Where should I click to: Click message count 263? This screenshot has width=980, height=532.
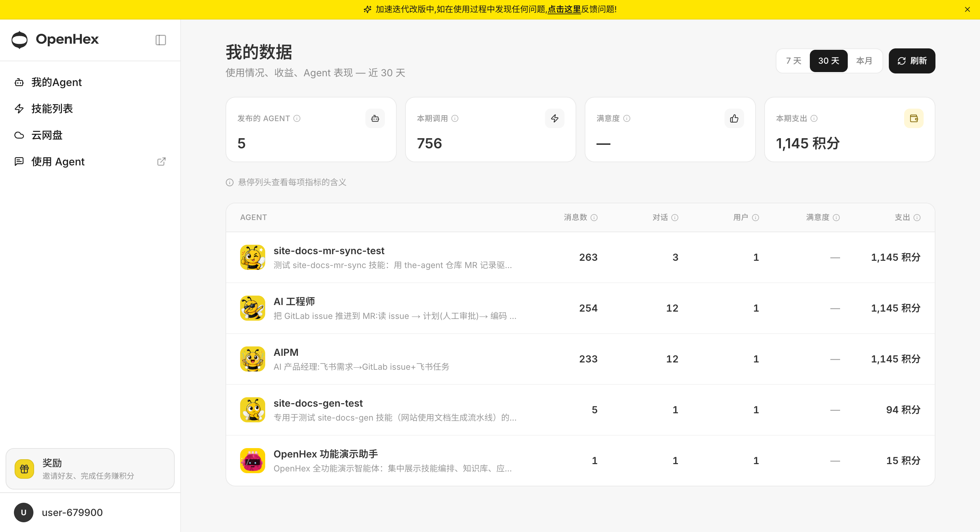pyautogui.click(x=588, y=257)
